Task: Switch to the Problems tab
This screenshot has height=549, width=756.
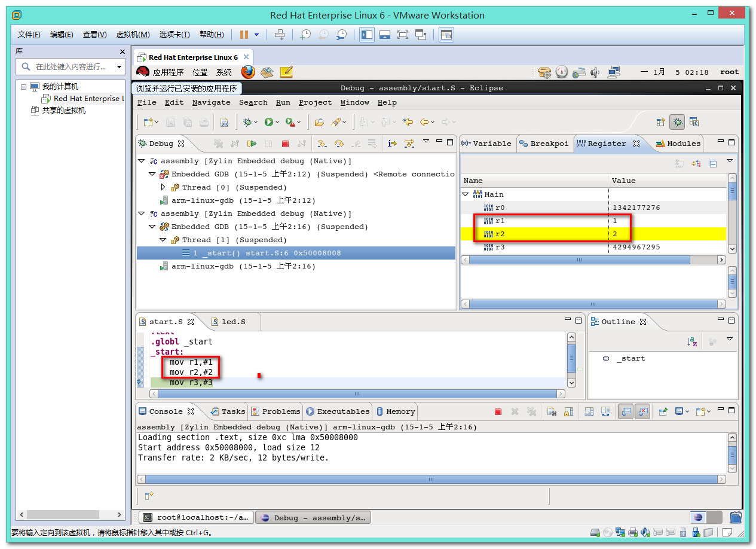Action: [x=276, y=411]
